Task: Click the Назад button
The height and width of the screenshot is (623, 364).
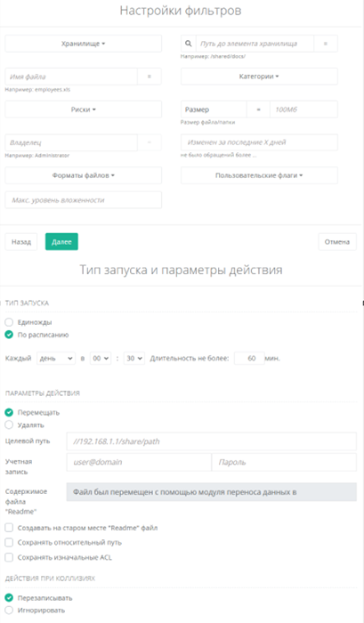Action: coord(21,242)
